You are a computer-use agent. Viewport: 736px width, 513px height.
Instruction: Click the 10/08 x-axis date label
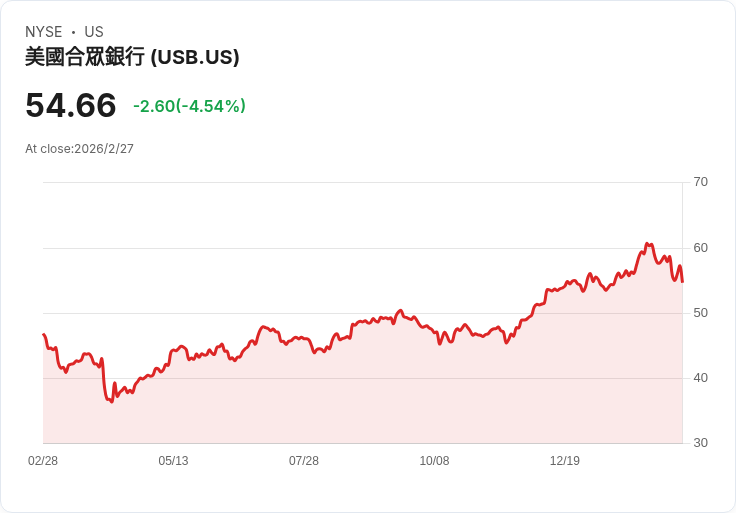click(x=434, y=461)
